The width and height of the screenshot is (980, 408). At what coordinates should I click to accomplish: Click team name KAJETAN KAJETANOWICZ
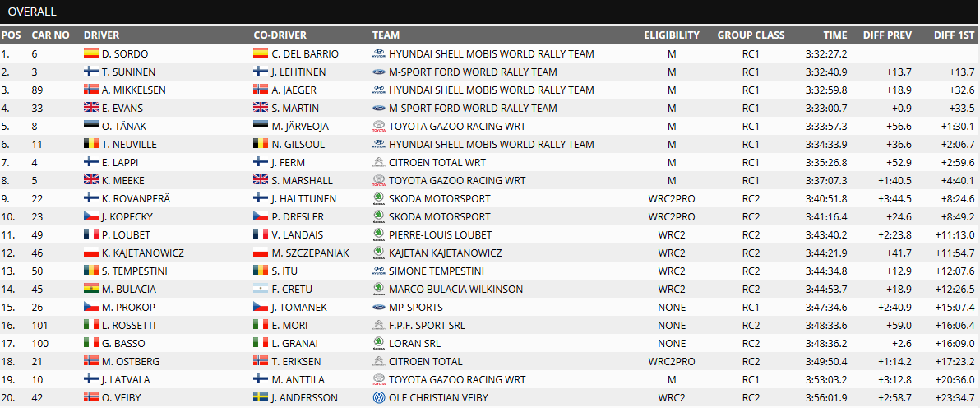pos(445,253)
